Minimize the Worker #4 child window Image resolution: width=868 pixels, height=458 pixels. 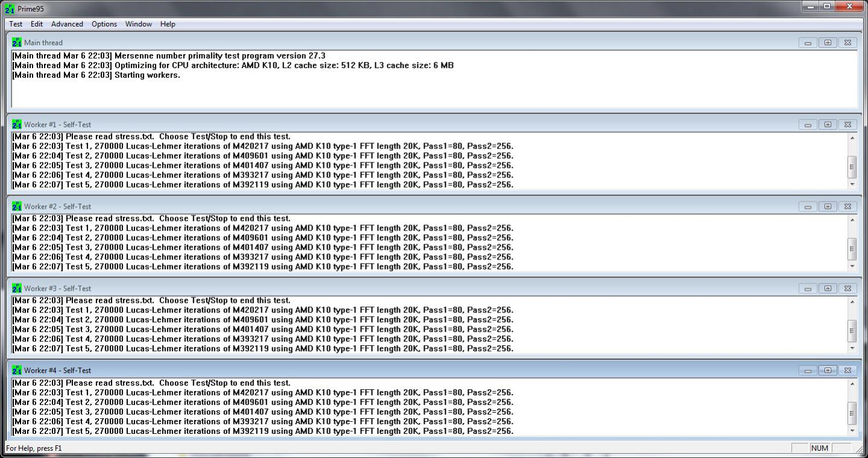pyautogui.click(x=808, y=370)
